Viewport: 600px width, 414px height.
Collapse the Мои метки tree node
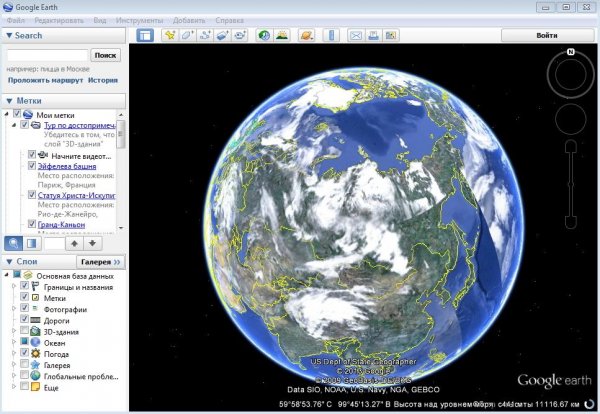(6, 114)
